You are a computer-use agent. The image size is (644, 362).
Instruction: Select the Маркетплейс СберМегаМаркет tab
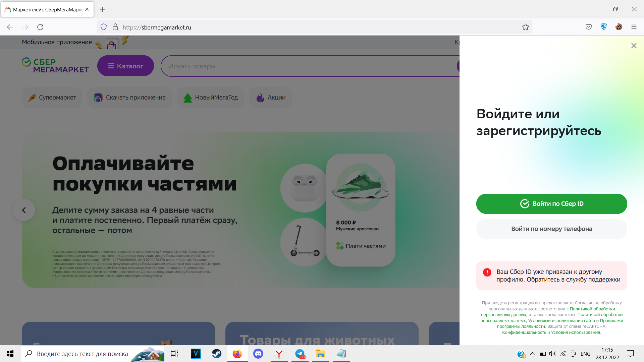coord(47,9)
